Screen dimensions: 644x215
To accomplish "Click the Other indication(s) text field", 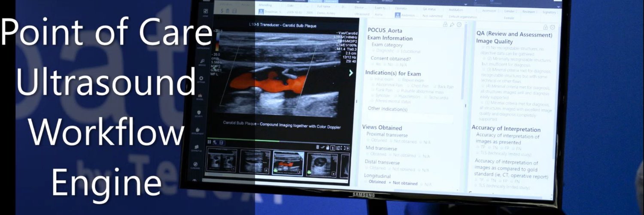I will [411, 118].
